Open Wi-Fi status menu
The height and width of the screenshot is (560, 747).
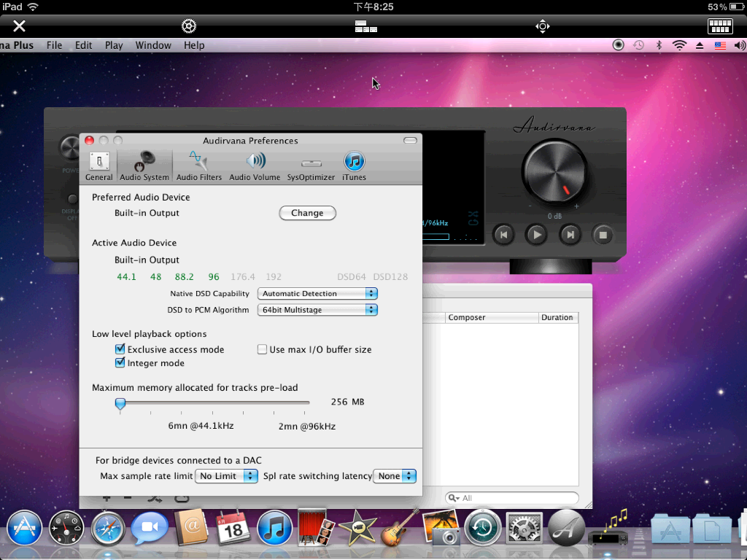pyautogui.click(x=679, y=45)
